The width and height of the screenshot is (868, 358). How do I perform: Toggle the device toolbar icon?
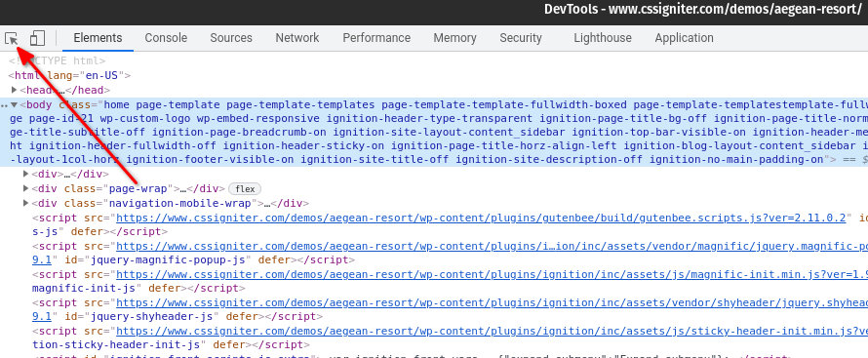[38, 38]
